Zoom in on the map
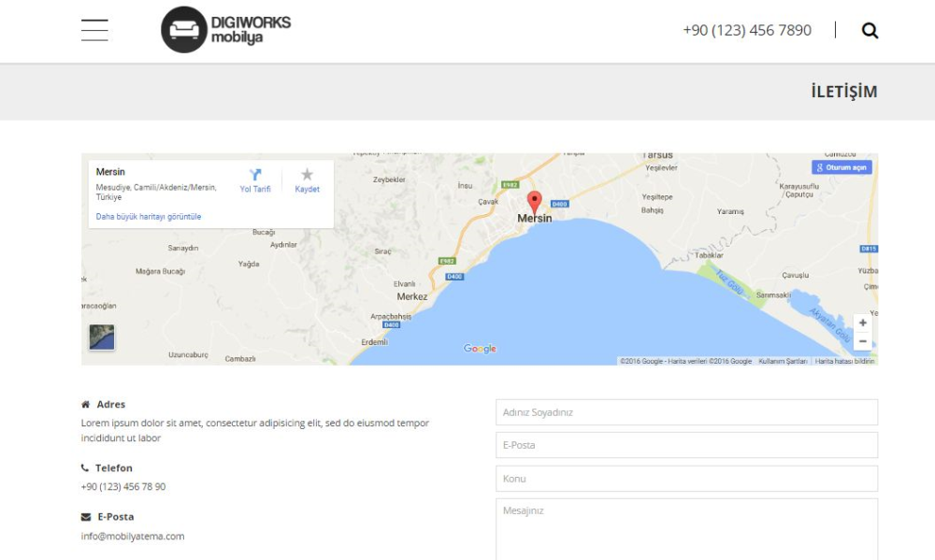Viewport: 935px width, 560px height. point(862,323)
